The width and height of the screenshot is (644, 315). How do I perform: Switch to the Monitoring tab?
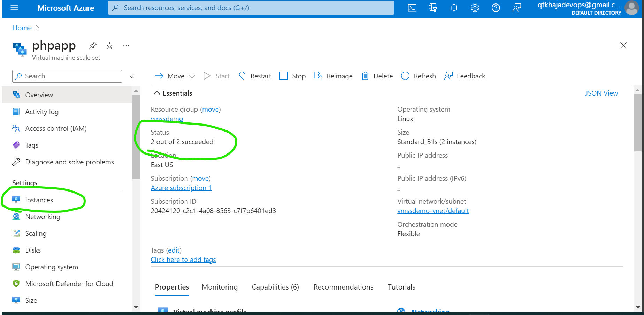pyautogui.click(x=220, y=287)
